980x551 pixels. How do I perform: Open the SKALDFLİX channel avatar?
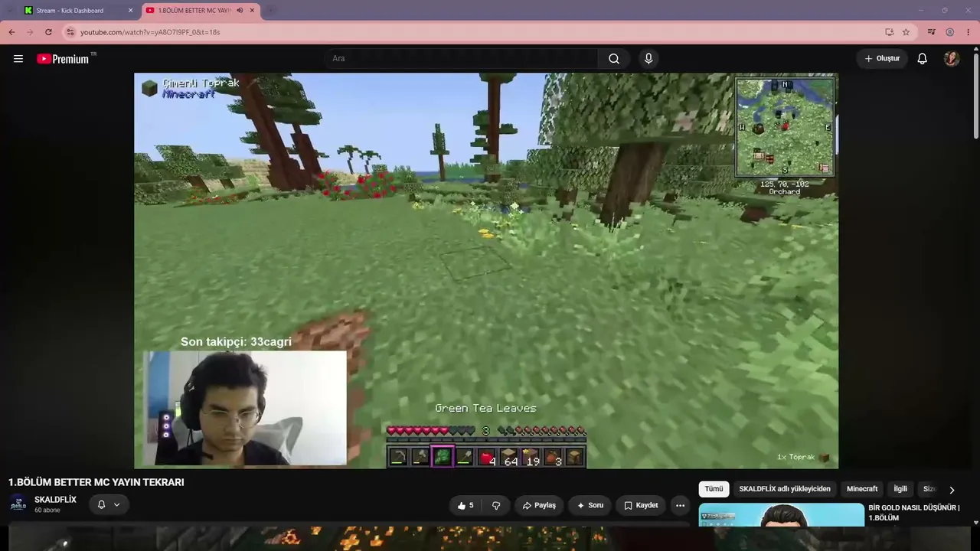pos(18,504)
